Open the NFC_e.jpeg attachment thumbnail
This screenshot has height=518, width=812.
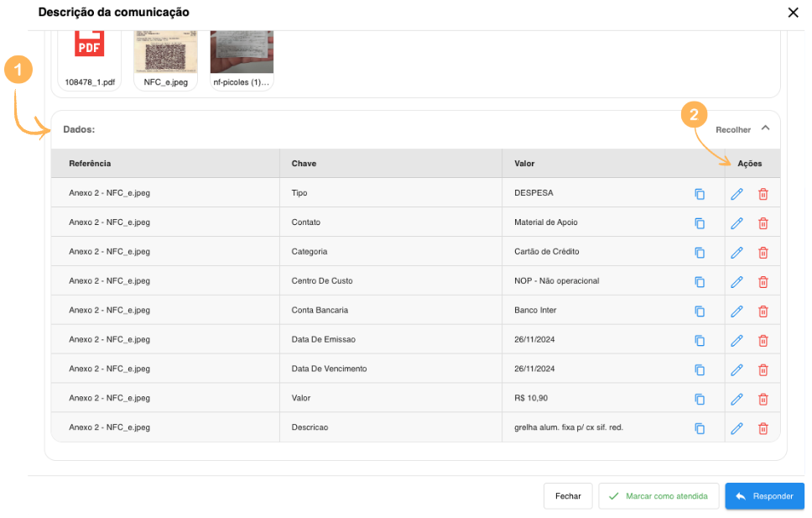(x=165, y=57)
